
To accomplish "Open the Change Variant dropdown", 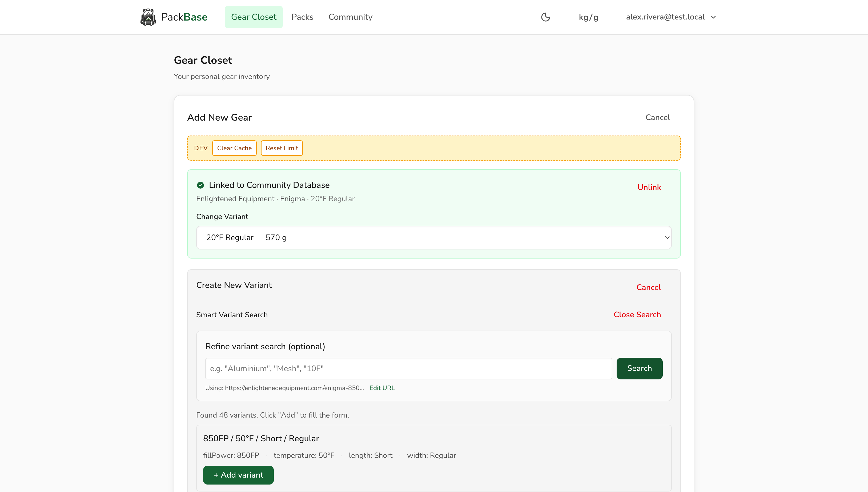I will click(x=434, y=237).
